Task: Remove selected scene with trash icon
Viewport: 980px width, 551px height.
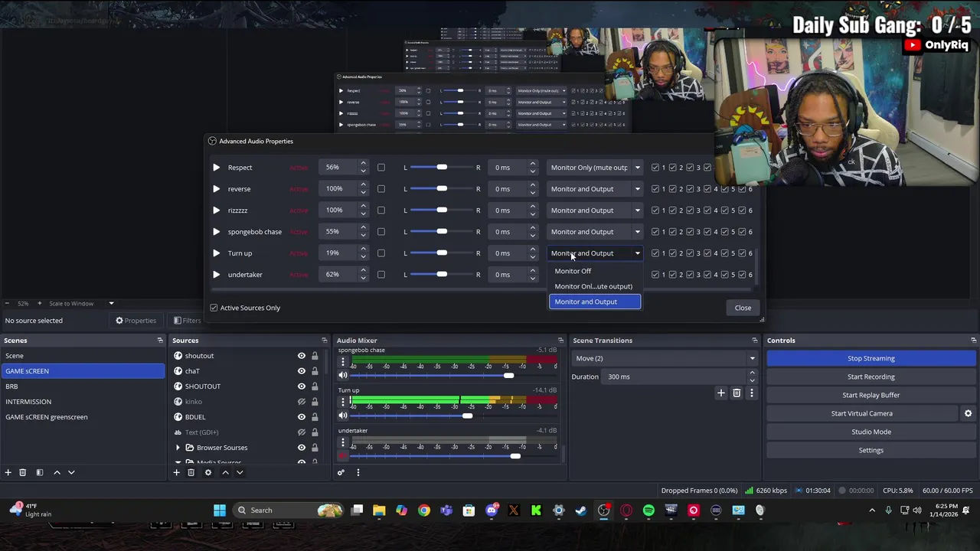Action: pos(23,473)
